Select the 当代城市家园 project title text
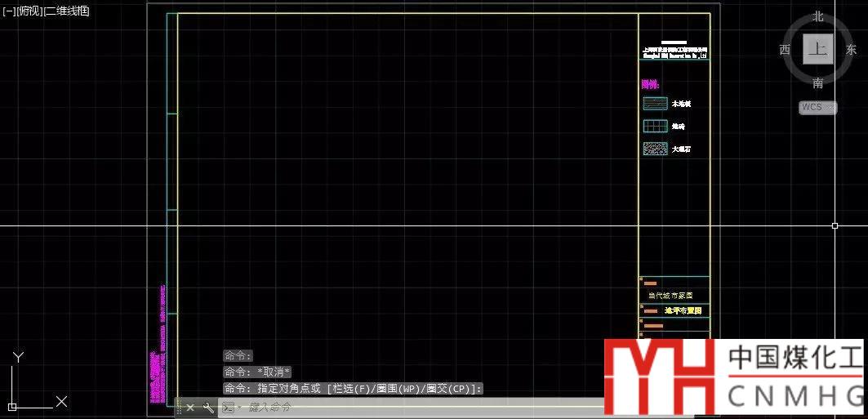This screenshot has height=419, width=868. point(670,296)
